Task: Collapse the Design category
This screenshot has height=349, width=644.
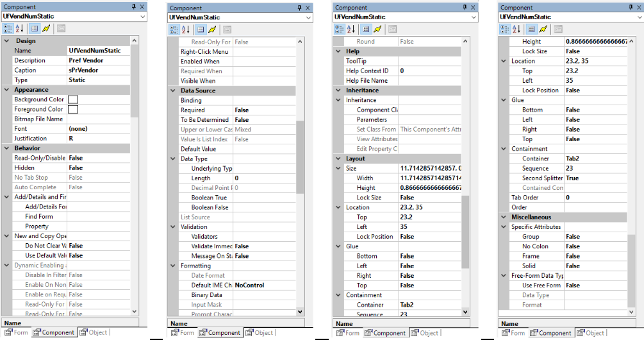Action: tap(6, 40)
